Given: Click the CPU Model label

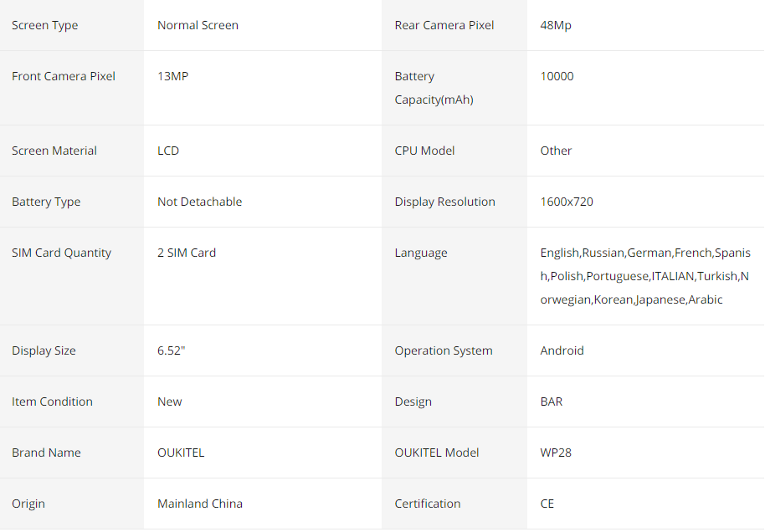Looking at the screenshot, I should click(x=424, y=151).
